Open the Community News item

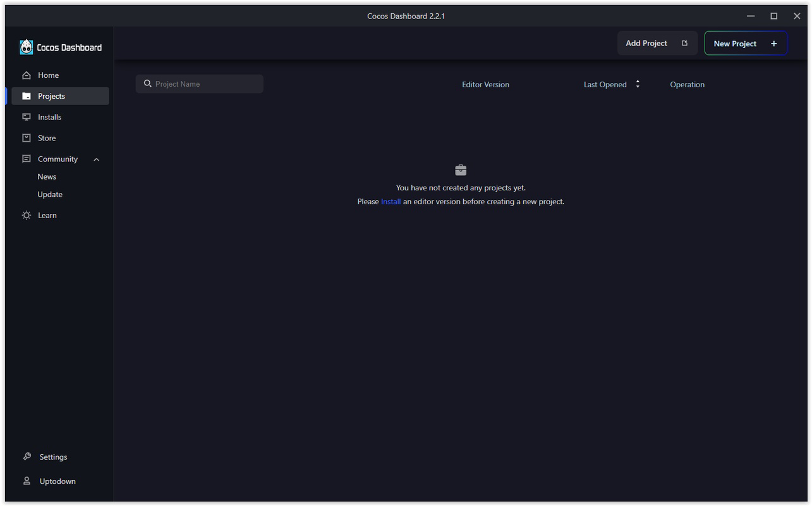pos(47,176)
